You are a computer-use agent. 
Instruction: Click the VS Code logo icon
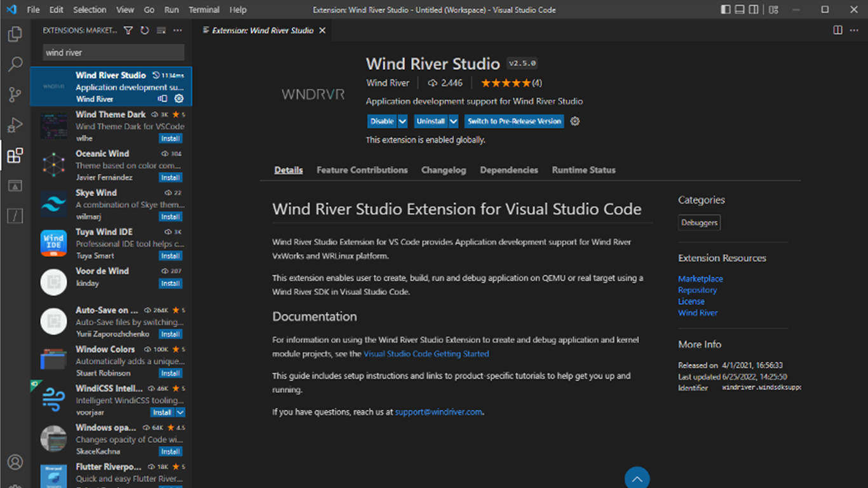point(11,10)
